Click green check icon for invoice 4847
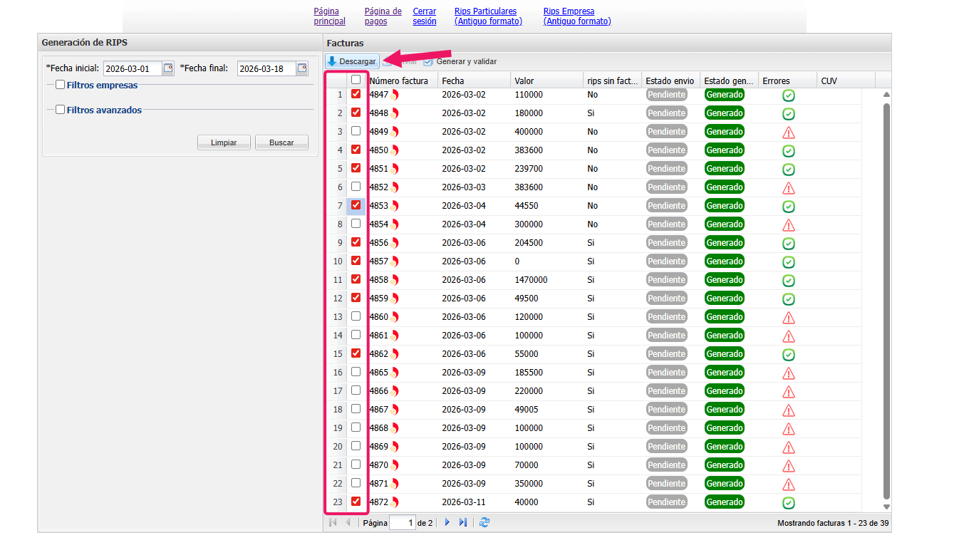This screenshot has width=964, height=560. coord(788,95)
